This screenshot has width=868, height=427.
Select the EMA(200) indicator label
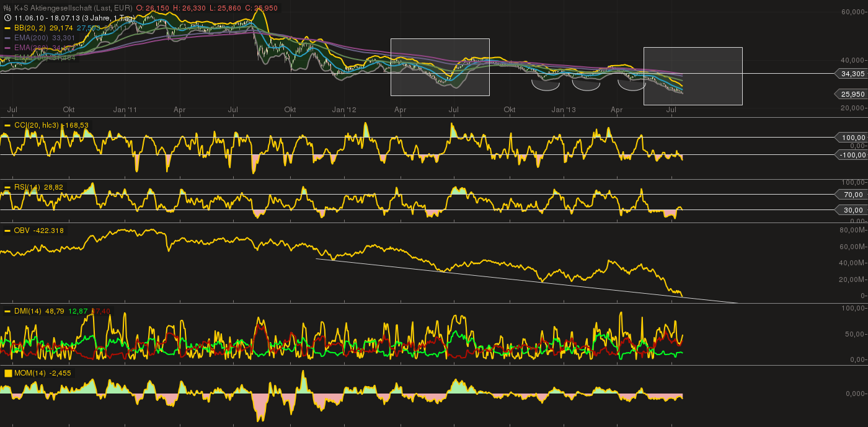(x=31, y=38)
